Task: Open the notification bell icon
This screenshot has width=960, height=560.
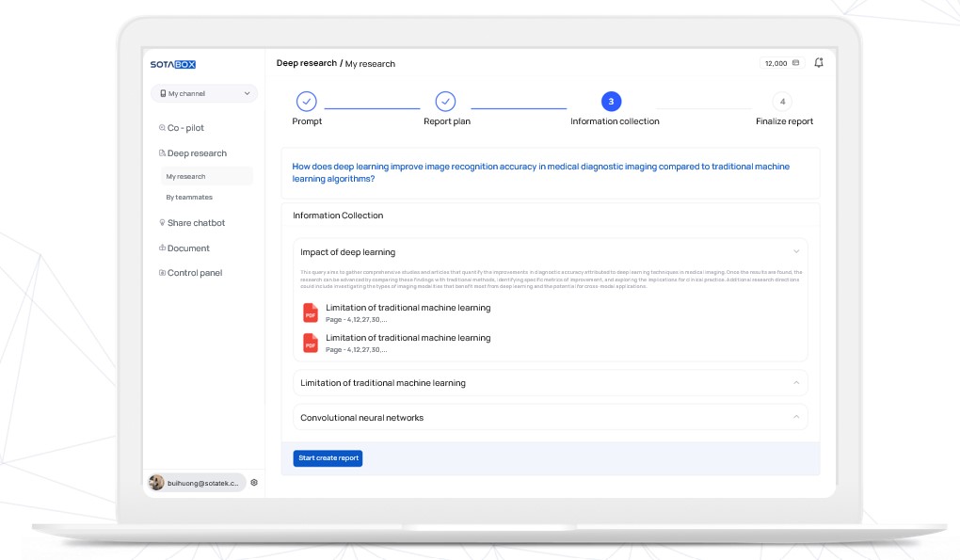Action: coord(819,62)
